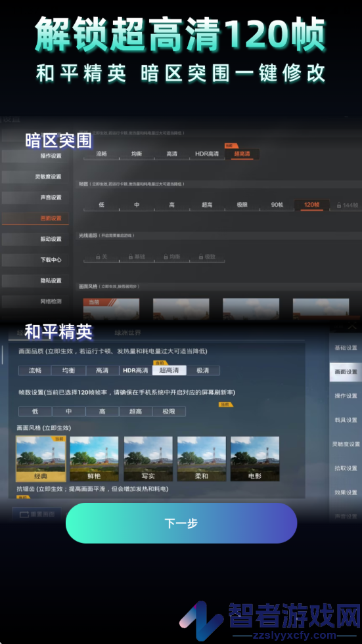Set 暗区突围 frame rate to 低
Screen dimensions: 362x644
(x=101, y=205)
